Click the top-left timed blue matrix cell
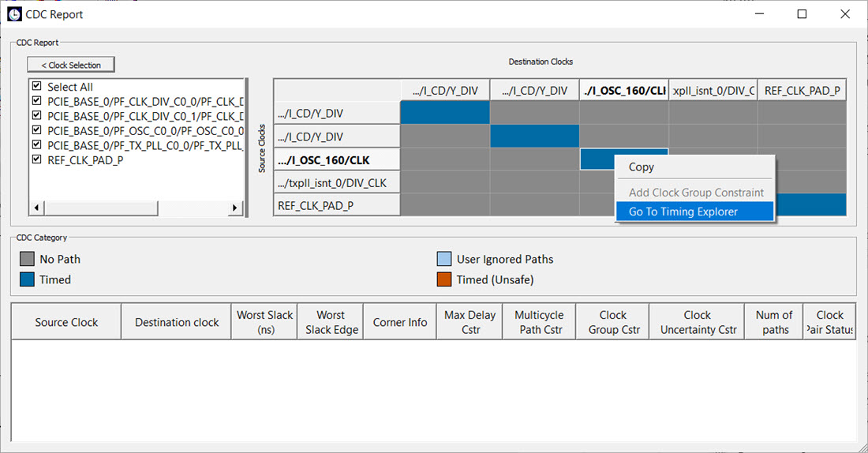This screenshot has width=868, height=453. (x=445, y=114)
